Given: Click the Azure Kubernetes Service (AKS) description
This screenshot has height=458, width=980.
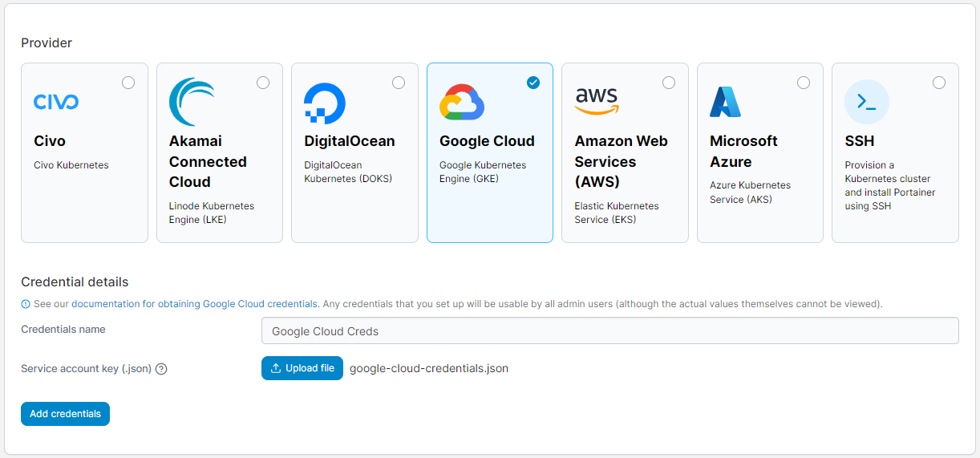Looking at the screenshot, I should point(750,193).
